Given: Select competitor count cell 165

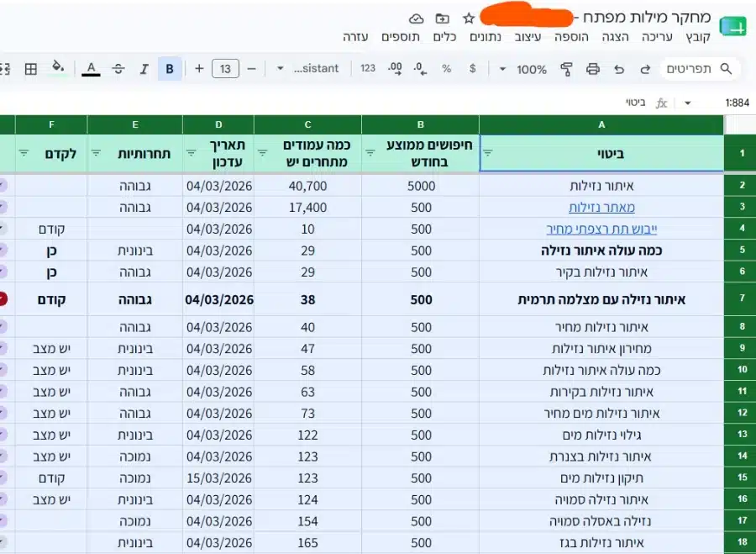Looking at the screenshot, I should tap(307, 543).
